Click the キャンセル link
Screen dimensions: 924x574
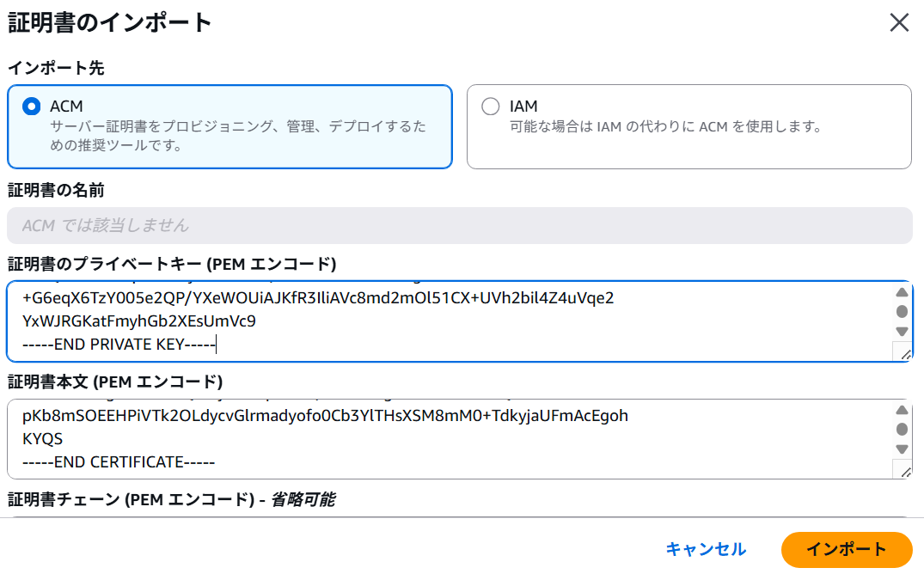coord(707,550)
